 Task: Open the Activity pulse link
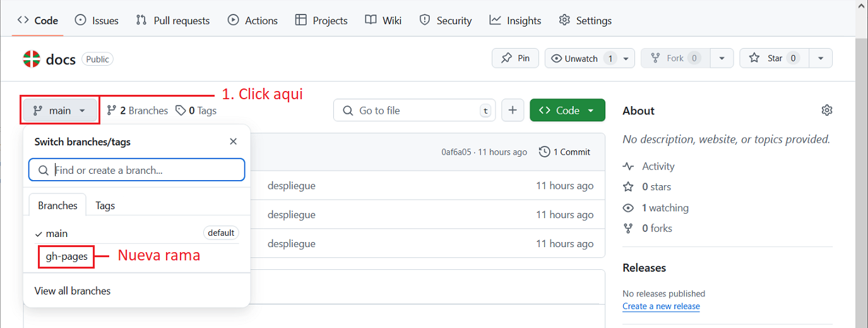pos(658,166)
